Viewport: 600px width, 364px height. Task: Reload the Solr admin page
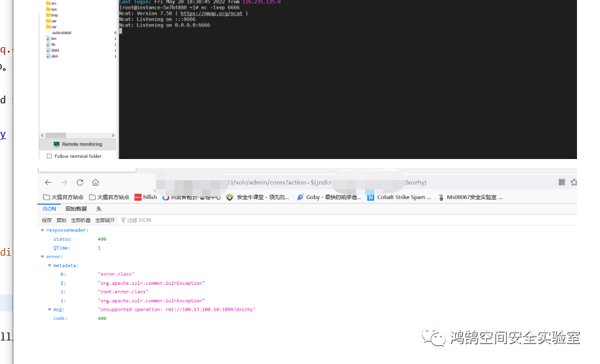(79, 183)
